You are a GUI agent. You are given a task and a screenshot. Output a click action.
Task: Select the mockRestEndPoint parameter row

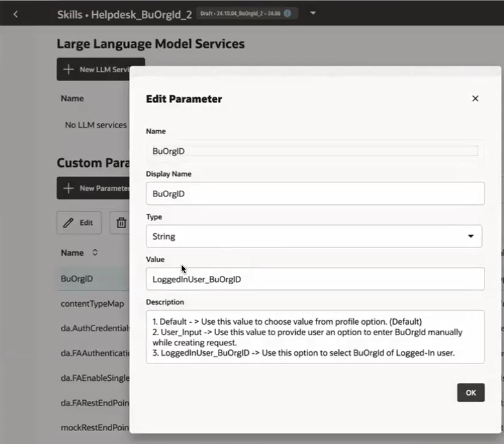click(x=94, y=428)
